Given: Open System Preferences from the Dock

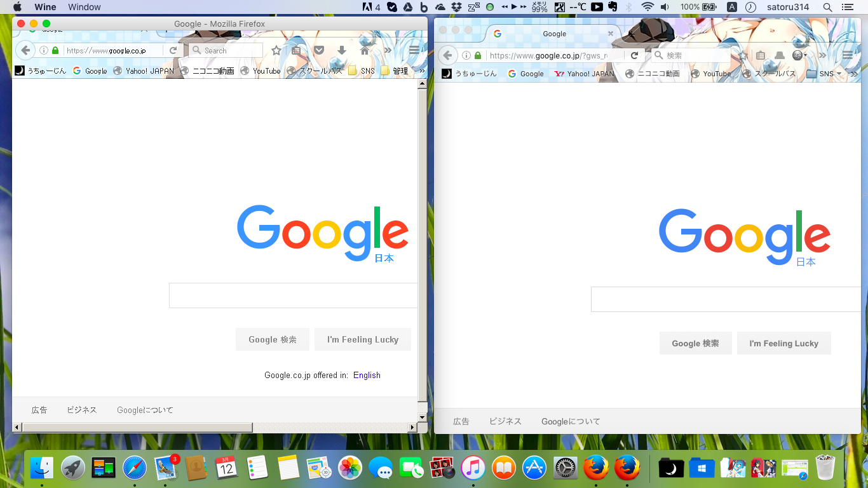Looking at the screenshot, I should point(566,469).
